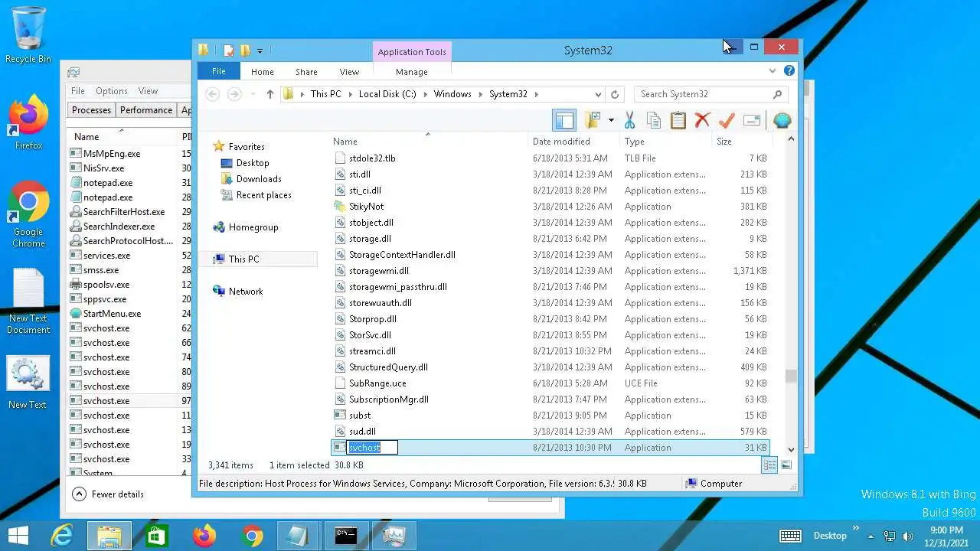Screen dimensions: 980x551
Task: Open the Command Prompt taskbar icon
Action: point(346,536)
